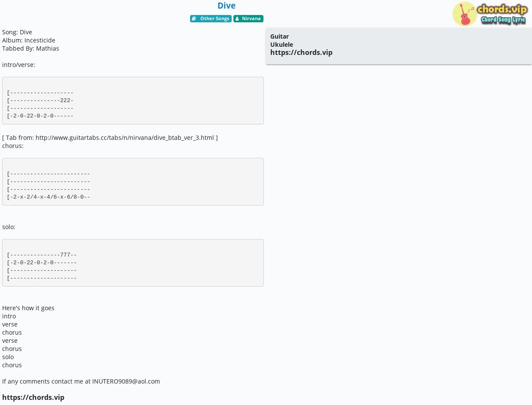The image size is (532, 405).
Task: Click the 'Album: Incesticide' text
Action: (x=29, y=40)
